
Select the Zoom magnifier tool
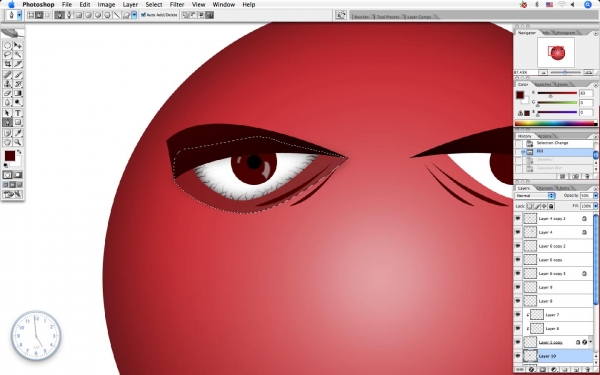tap(18, 142)
